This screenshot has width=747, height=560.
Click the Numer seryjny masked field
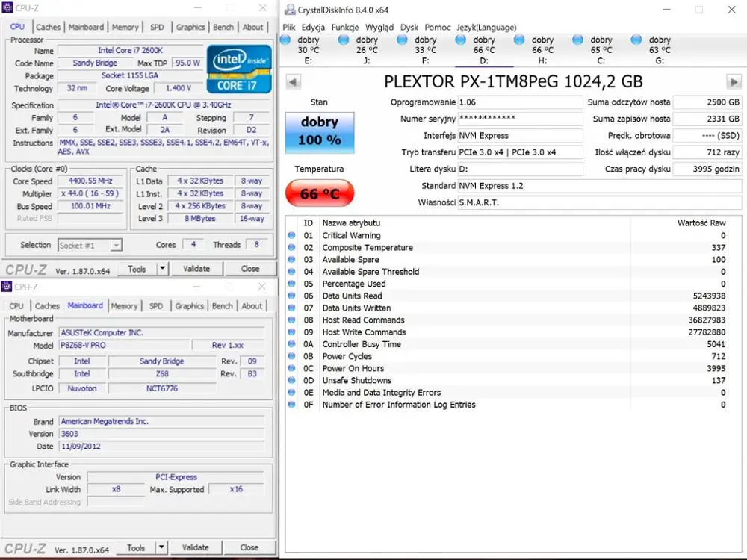(520, 119)
